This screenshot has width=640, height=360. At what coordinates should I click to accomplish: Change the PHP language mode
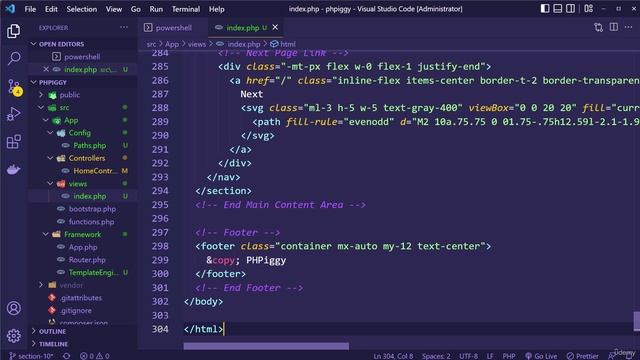click(509, 356)
